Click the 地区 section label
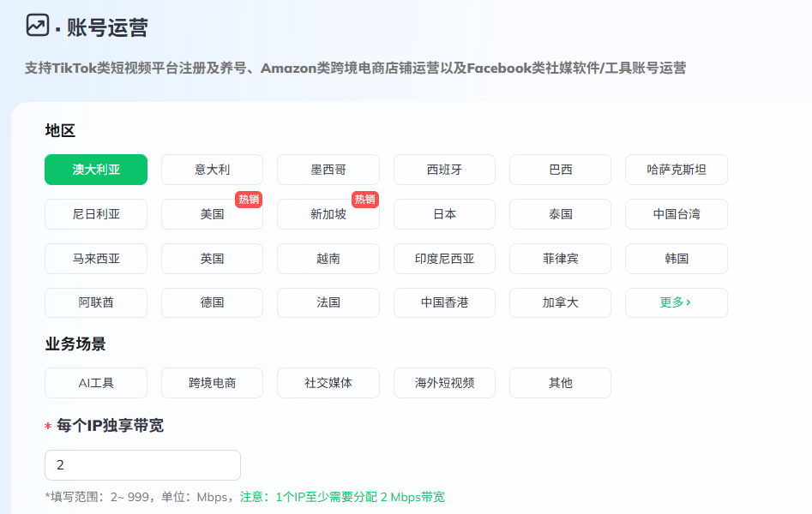This screenshot has width=812, height=514. click(60, 130)
